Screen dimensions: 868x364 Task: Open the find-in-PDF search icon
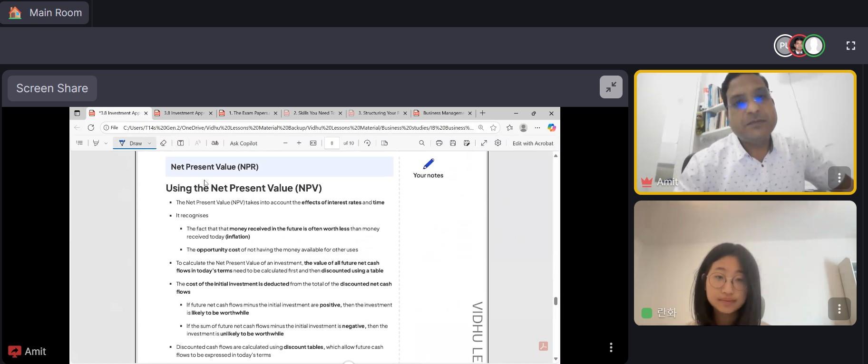tap(421, 143)
